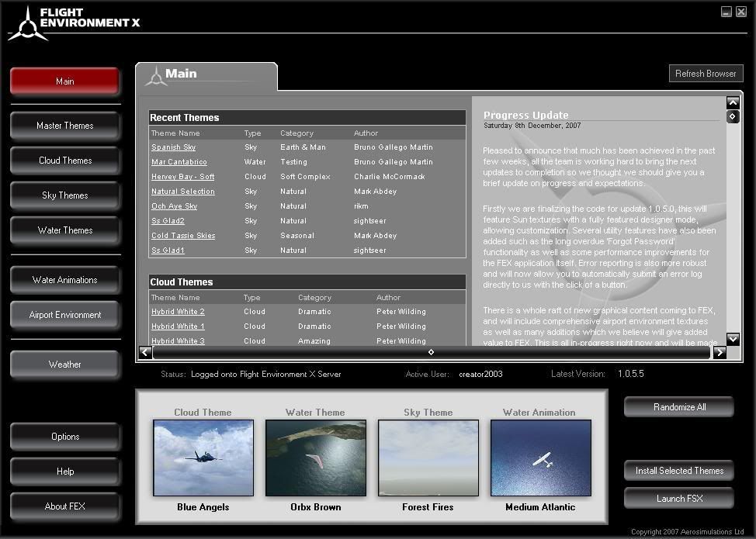Click Randomize All button
Image resolution: width=756 pixels, height=539 pixels.
[679, 407]
